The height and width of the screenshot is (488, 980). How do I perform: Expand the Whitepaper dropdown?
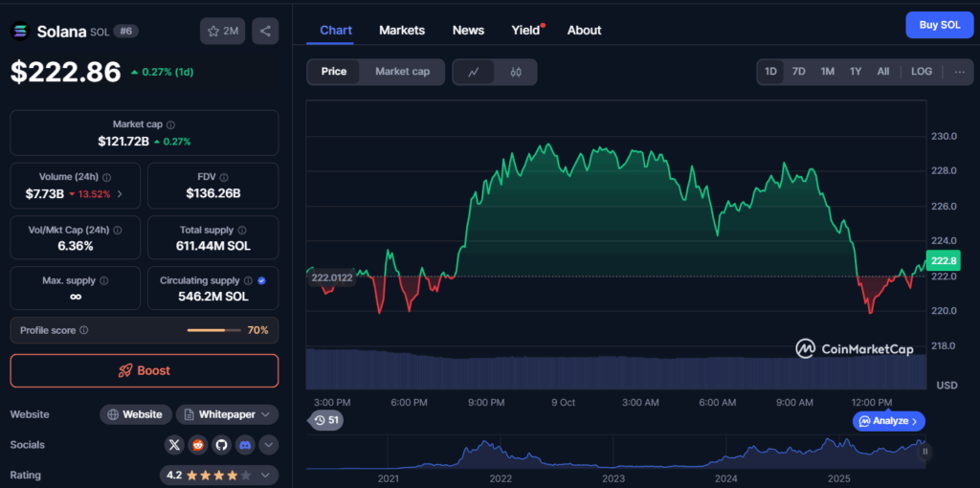227,414
